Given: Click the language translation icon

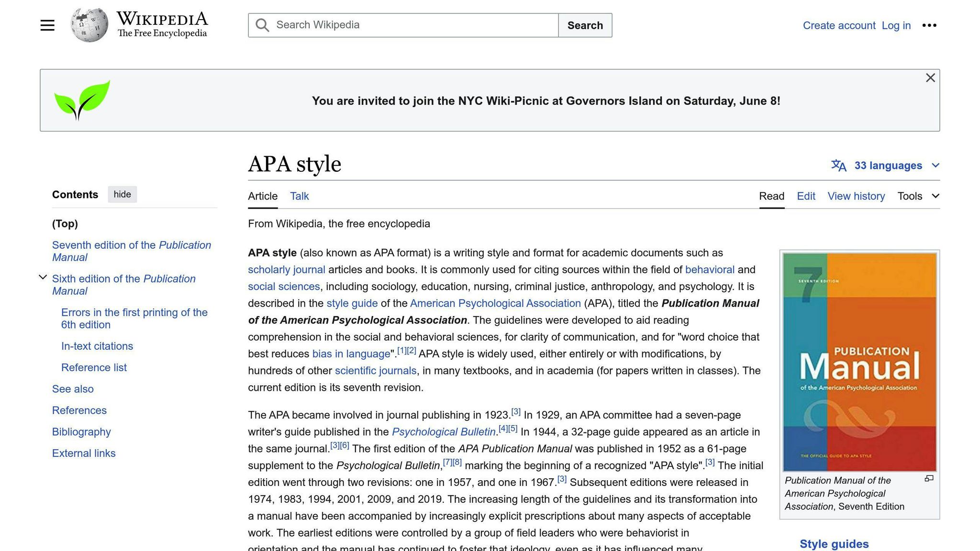Looking at the screenshot, I should 839,165.
